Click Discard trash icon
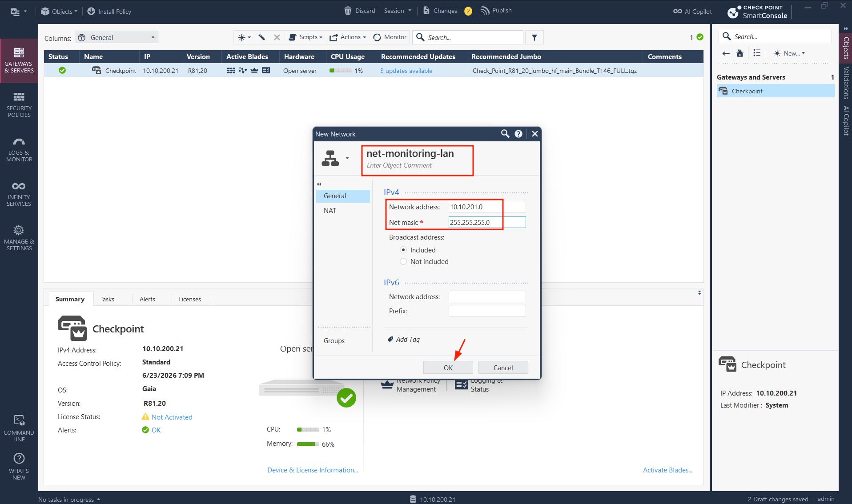The width and height of the screenshot is (852, 504). (x=348, y=11)
